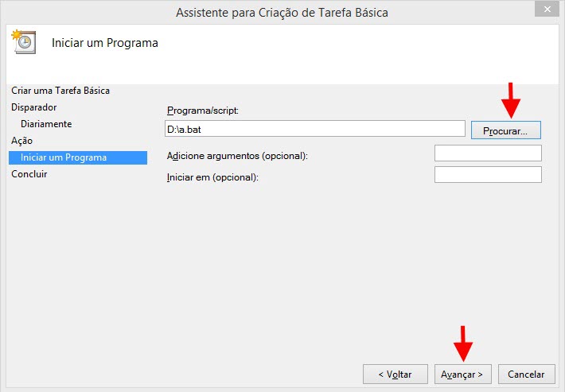Select the Ação step
The width and height of the screenshot is (565, 392).
22,141
